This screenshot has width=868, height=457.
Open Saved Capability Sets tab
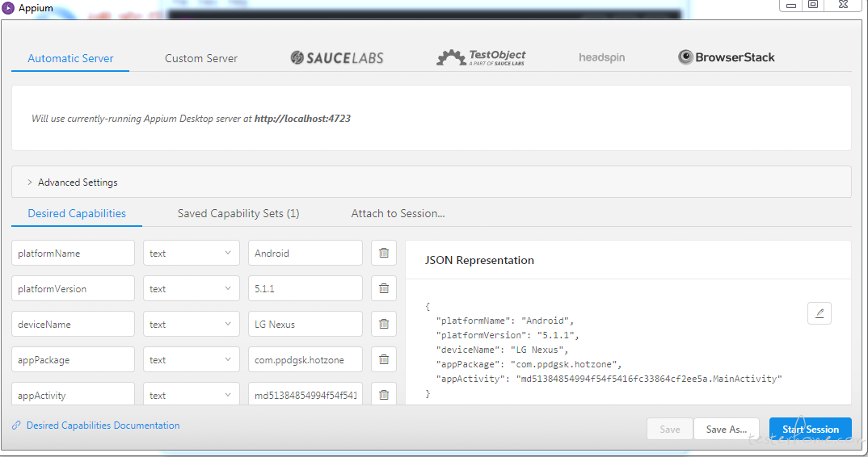[238, 213]
